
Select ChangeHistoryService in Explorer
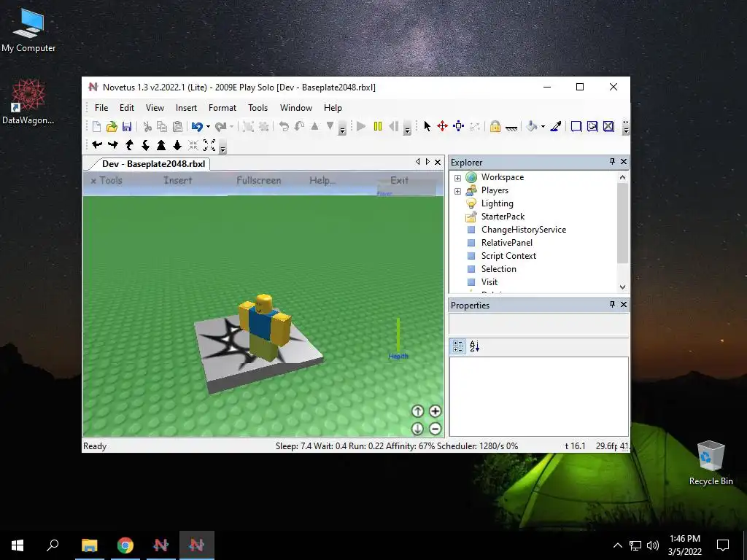pyautogui.click(x=524, y=230)
